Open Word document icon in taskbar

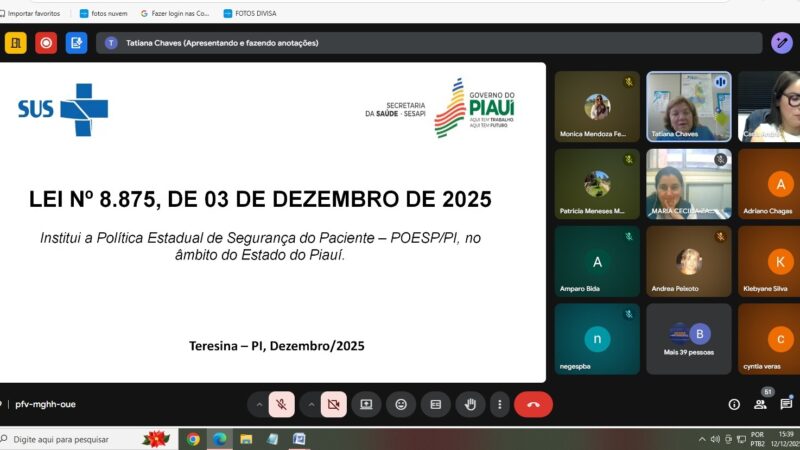tap(299, 439)
